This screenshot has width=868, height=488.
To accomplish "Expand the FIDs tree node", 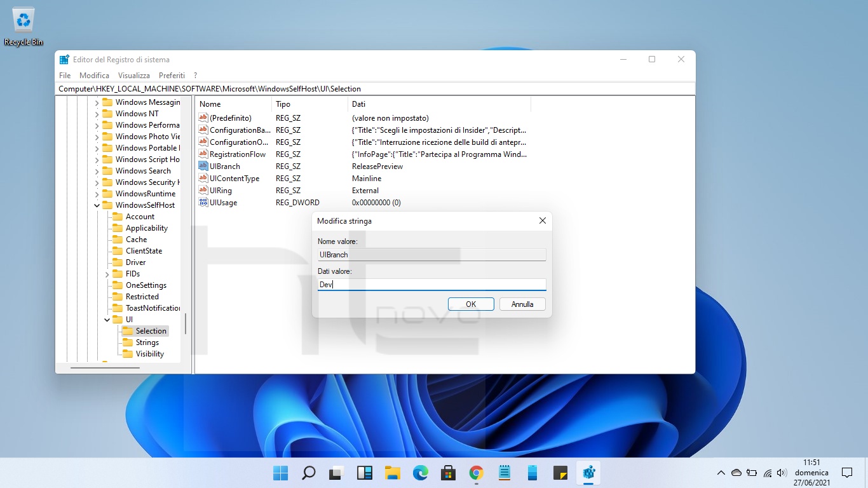I will pyautogui.click(x=107, y=274).
